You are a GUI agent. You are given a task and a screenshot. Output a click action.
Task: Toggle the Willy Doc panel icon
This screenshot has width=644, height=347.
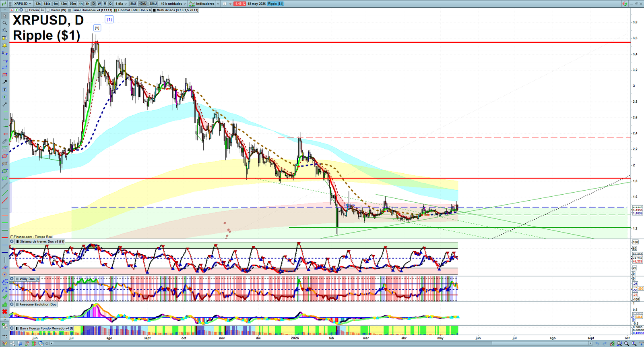click(17, 279)
